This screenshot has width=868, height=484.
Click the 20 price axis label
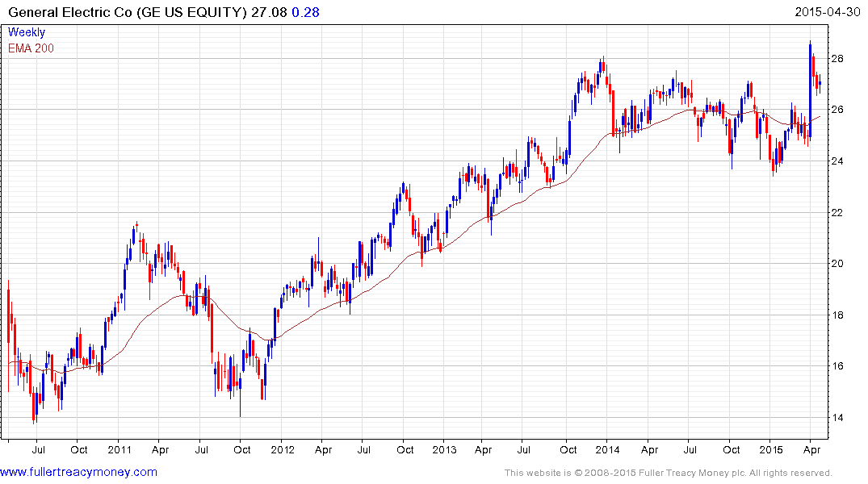click(x=837, y=263)
